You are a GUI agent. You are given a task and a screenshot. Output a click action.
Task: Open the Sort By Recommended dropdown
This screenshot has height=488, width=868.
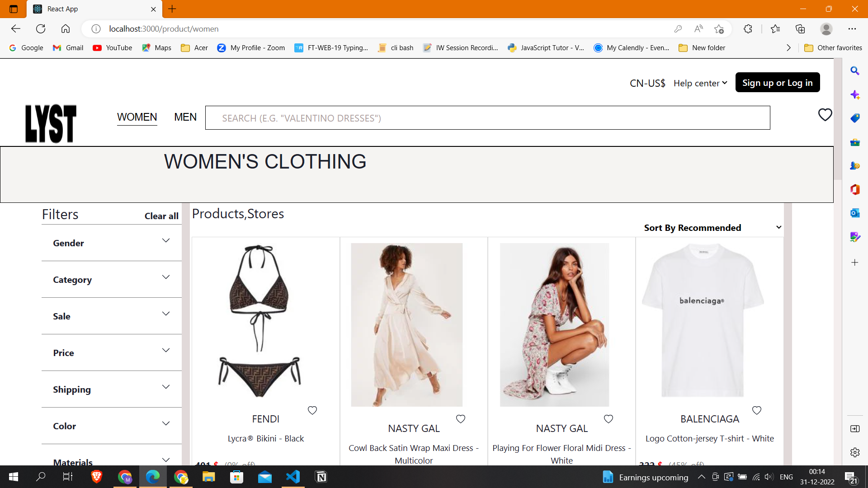click(712, 228)
